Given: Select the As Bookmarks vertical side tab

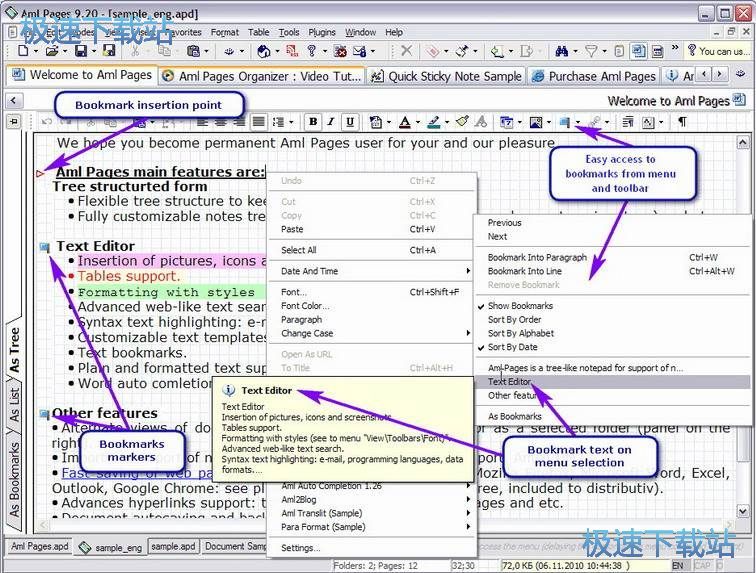Looking at the screenshot, I should (x=14, y=478).
